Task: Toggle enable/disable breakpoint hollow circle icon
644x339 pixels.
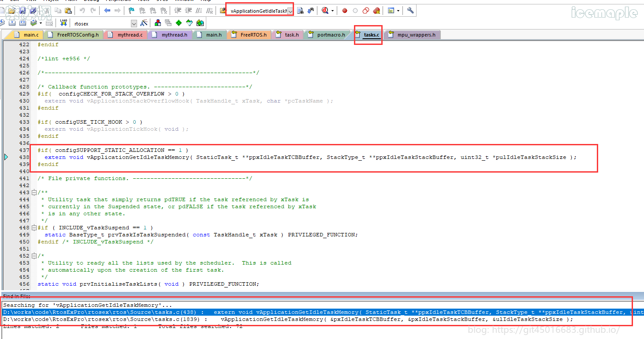Action: 355,11
